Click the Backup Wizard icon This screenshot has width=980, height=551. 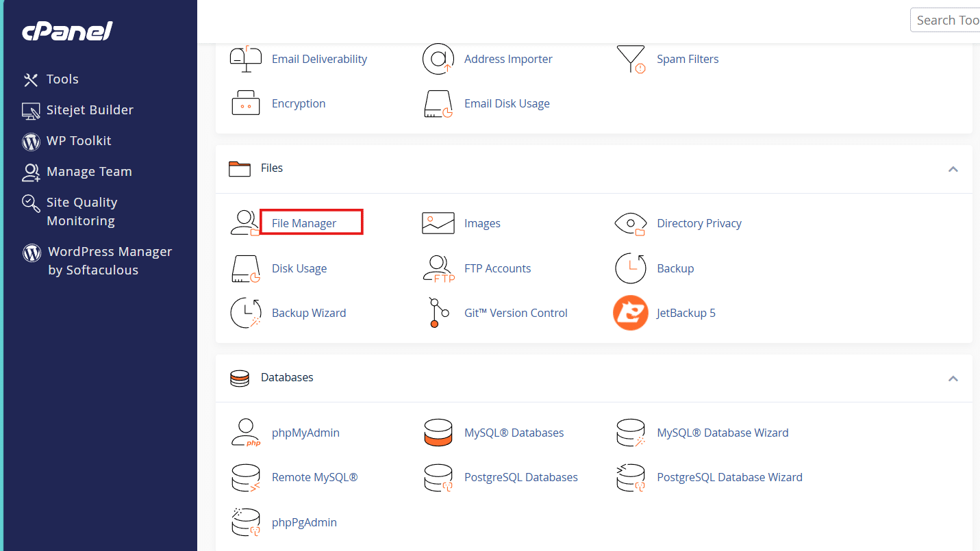coord(246,313)
